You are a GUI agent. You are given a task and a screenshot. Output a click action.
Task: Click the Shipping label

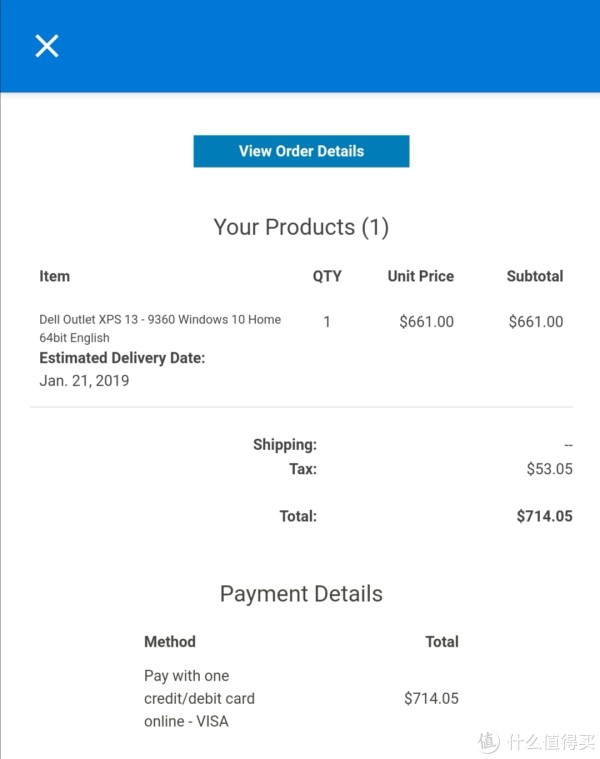tap(285, 445)
